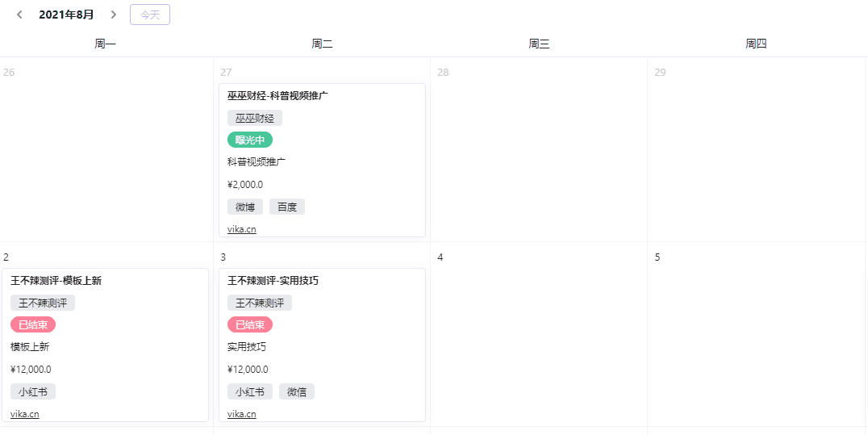Open vika.cn link in 巫巫财经 card
Screen dimensions: 868x435
click(241, 229)
